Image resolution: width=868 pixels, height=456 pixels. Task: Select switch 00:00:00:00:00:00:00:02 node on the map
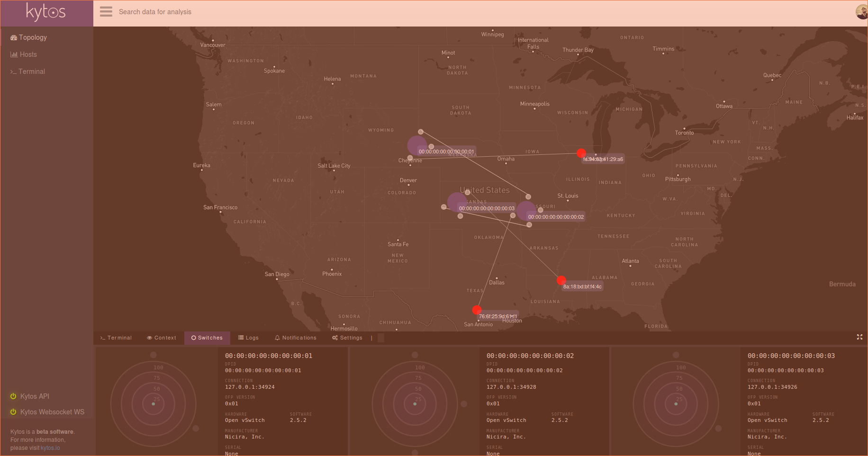(526, 211)
